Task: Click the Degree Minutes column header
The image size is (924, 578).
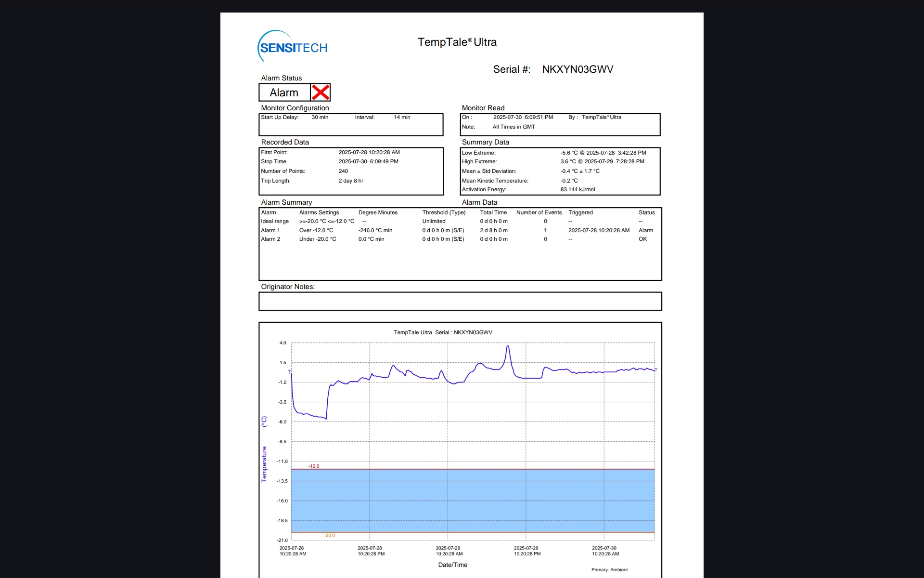Action: 377,212
